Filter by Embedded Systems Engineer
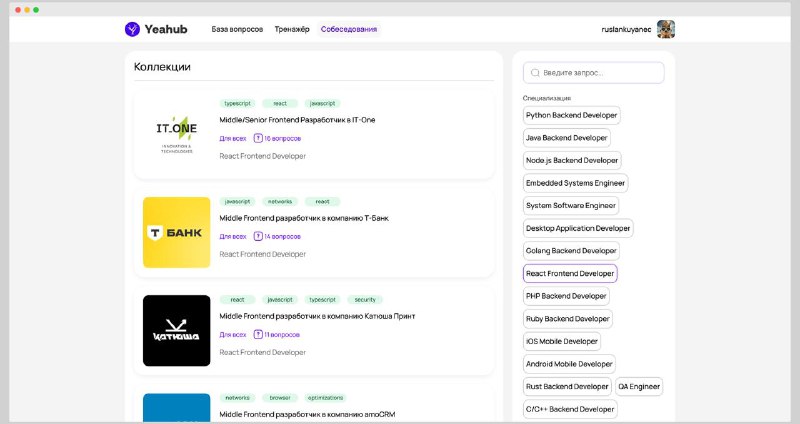The width and height of the screenshot is (800, 424). [576, 183]
